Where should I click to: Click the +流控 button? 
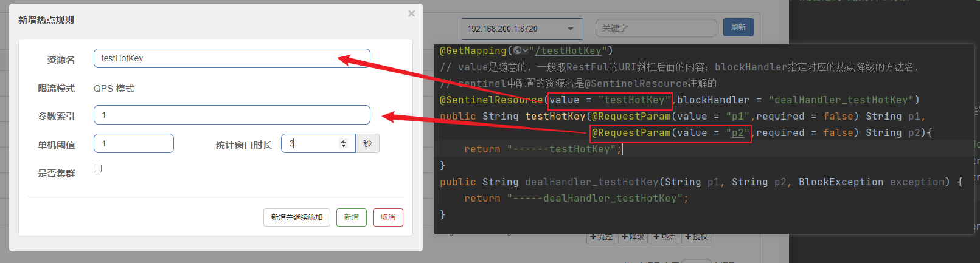click(601, 237)
